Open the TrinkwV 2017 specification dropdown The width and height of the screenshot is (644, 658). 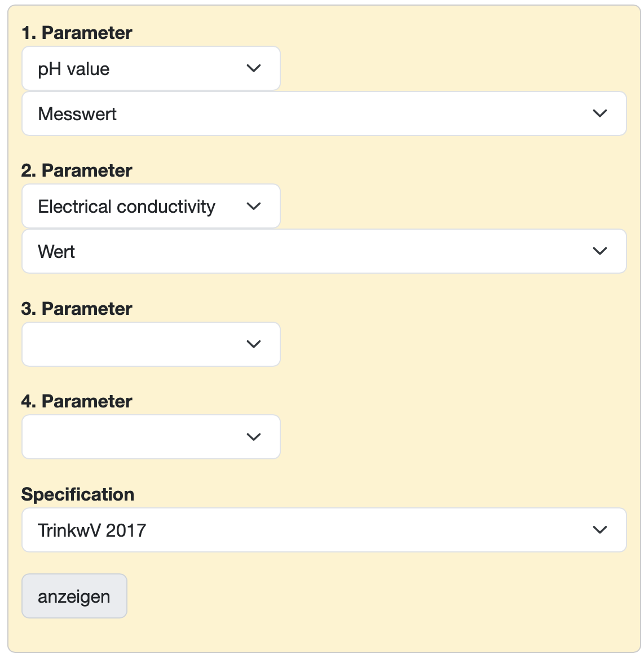coord(324,530)
